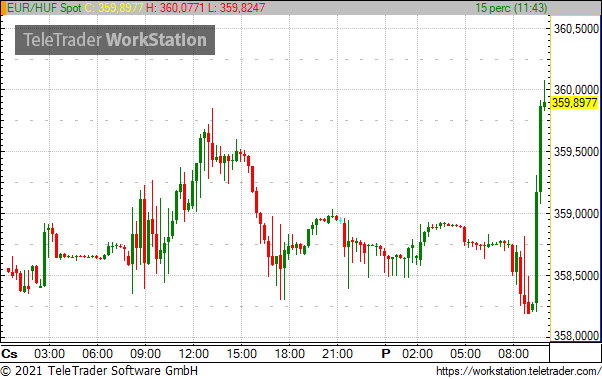Click the P day marker on time axis
Viewport: 602px width, 379px height.
click(385, 353)
